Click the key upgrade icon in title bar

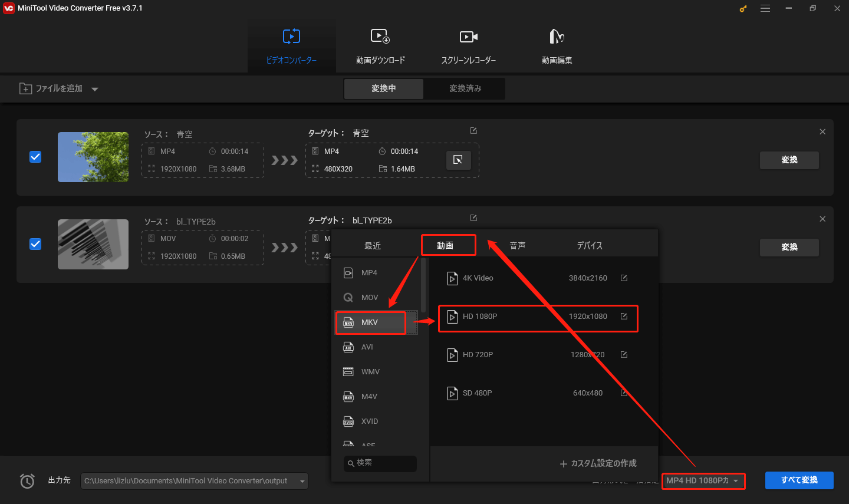(x=743, y=9)
